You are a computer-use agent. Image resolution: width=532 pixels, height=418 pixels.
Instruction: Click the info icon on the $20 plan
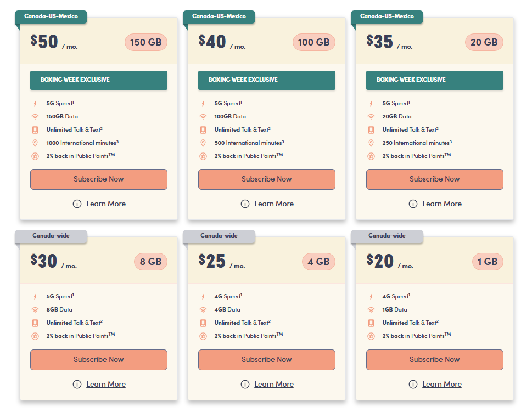(x=413, y=384)
